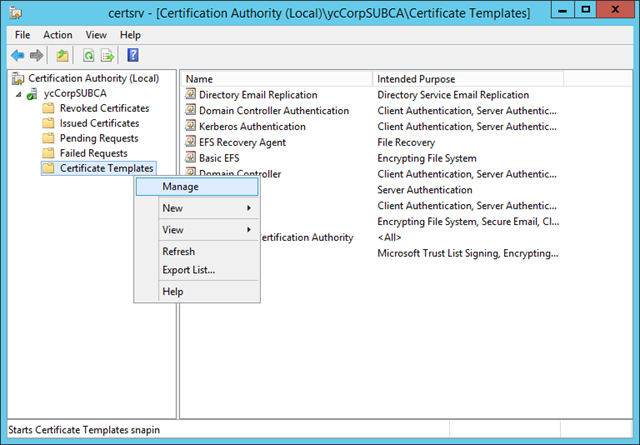640x445 pixels.
Task: Click the Failed Requests folder icon
Action: tap(48, 154)
